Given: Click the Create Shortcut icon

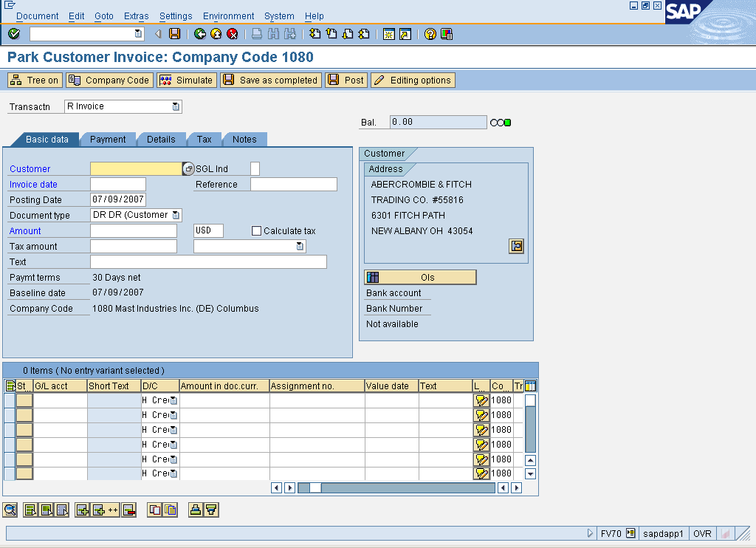Looking at the screenshot, I should coord(405,34).
